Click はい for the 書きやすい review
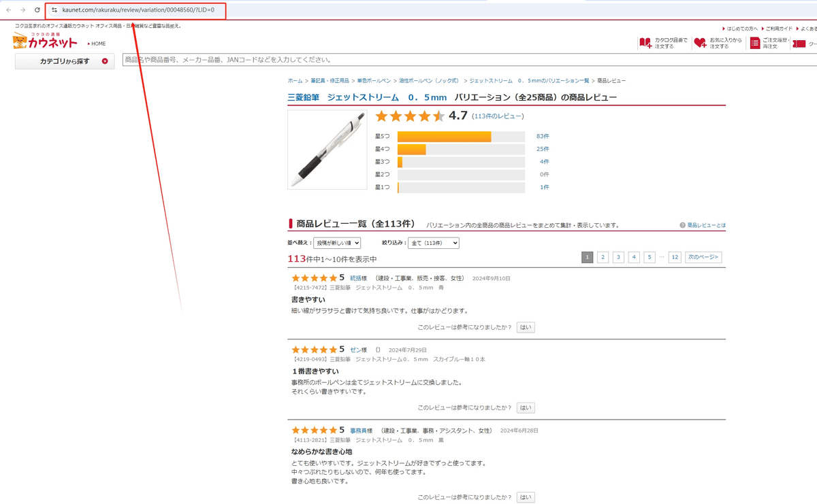Screen dimensions: 817x504 coord(526,327)
